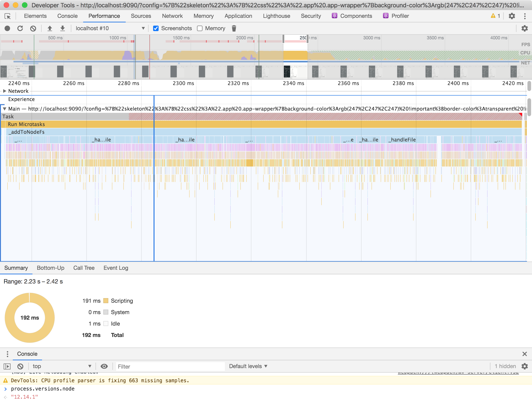Expand the Network track
The image size is (532, 401).
[4, 91]
